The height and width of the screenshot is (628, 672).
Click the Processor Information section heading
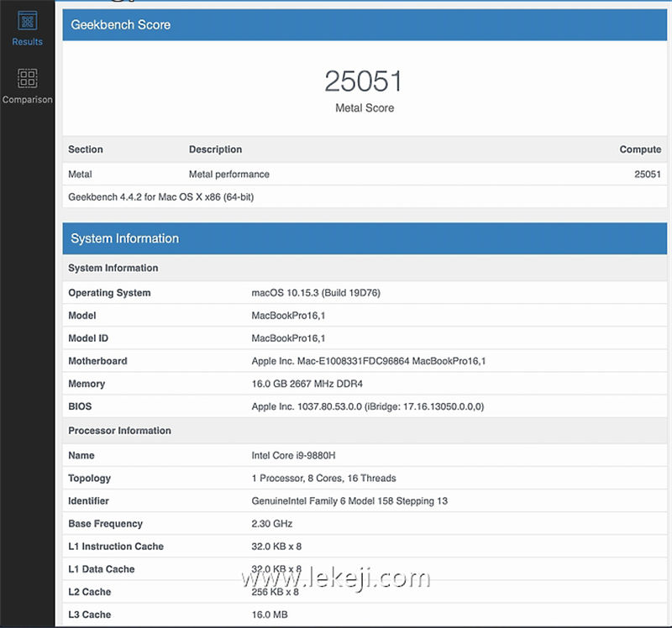(119, 431)
